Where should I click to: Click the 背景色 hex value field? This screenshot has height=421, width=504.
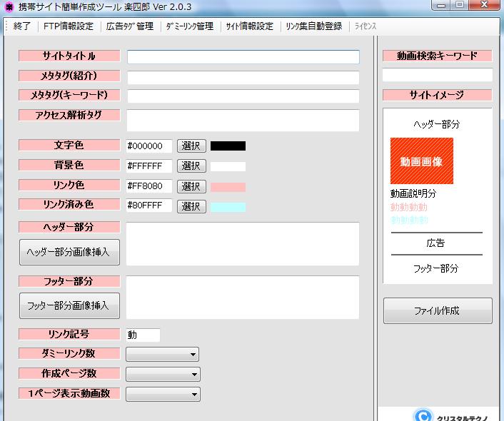(x=149, y=166)
